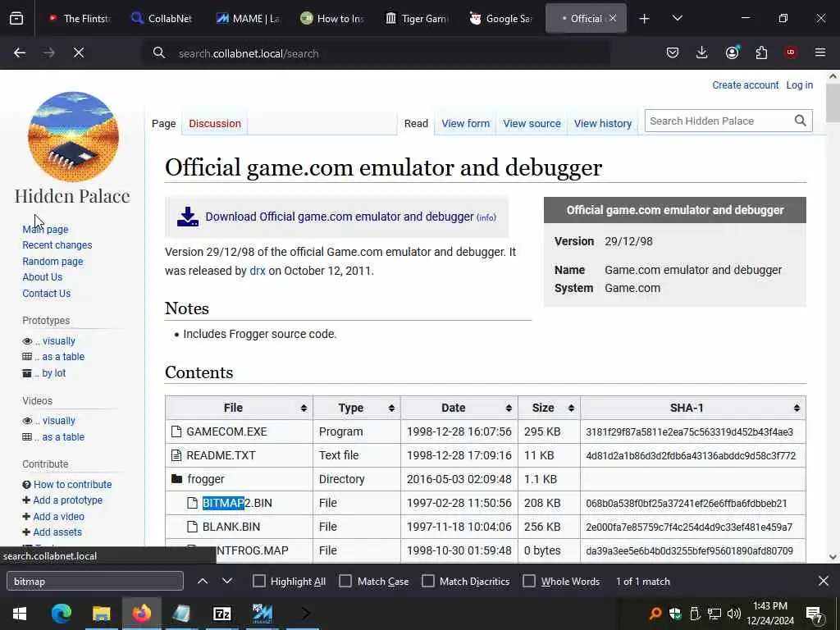Click the page vertical scrollbar thumb

833,103
